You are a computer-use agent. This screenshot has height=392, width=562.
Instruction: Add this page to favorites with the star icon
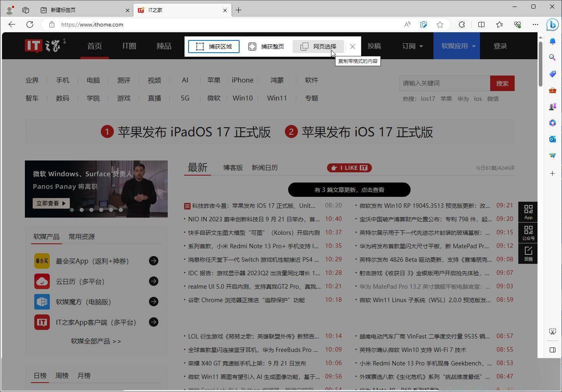click(x=440, y=24)
